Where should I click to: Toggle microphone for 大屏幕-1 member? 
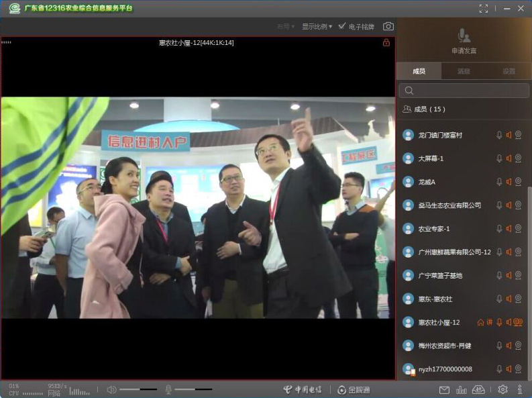[498, 158]
